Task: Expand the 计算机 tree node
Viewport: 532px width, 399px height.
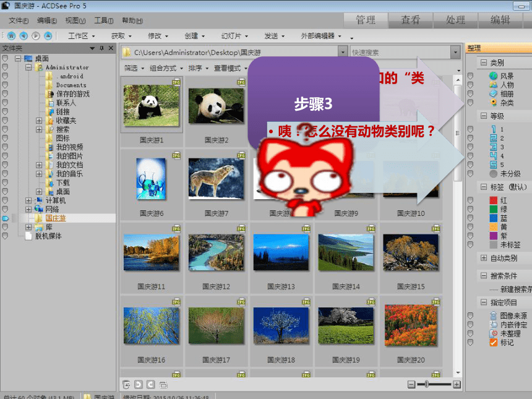Action: (28, 200)
